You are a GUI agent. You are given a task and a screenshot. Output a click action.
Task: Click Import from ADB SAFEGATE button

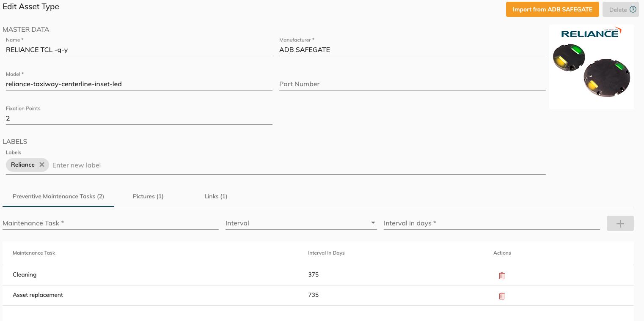pyautogui.click(x=552, y=9)
